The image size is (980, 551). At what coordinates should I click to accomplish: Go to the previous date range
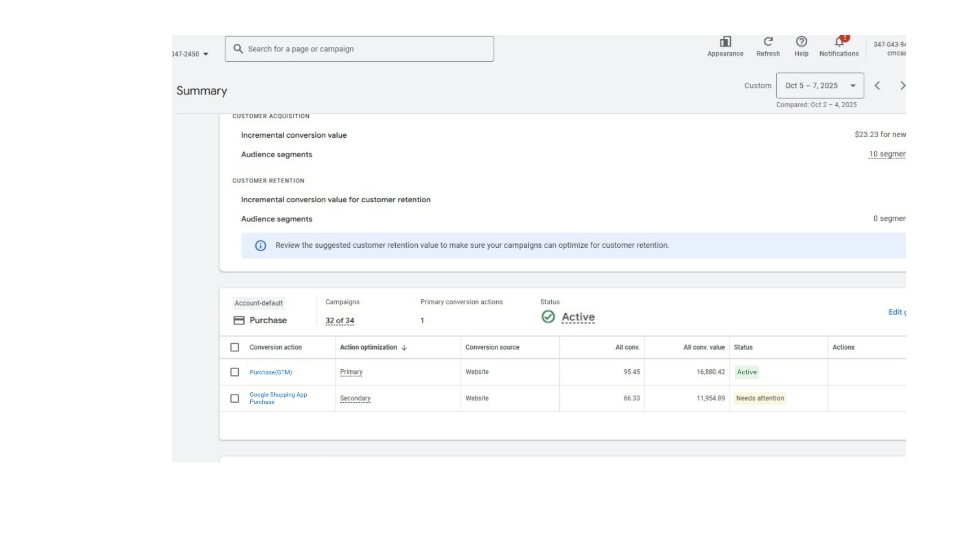[877, 86]
